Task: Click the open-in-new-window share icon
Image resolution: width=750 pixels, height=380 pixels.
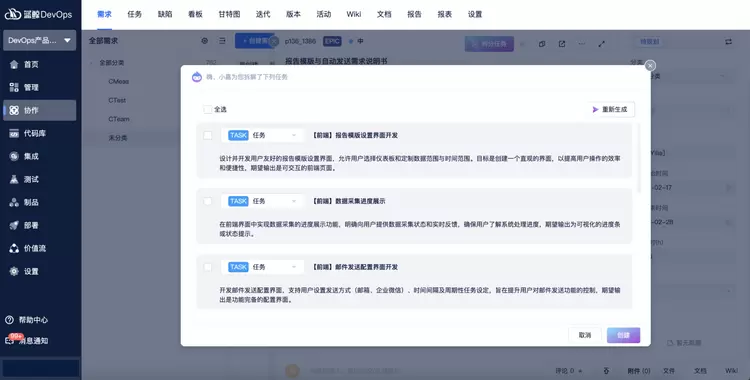Action: point(562,44)
